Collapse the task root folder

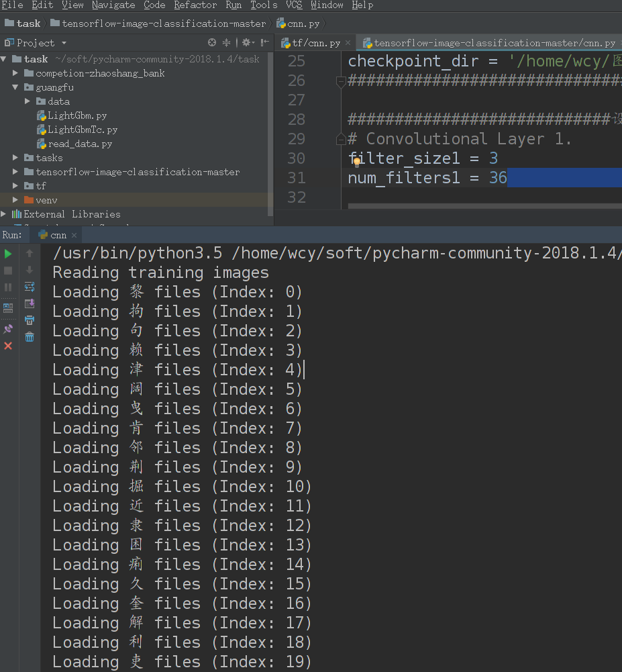pyautogui.click(x=4, y=58)
